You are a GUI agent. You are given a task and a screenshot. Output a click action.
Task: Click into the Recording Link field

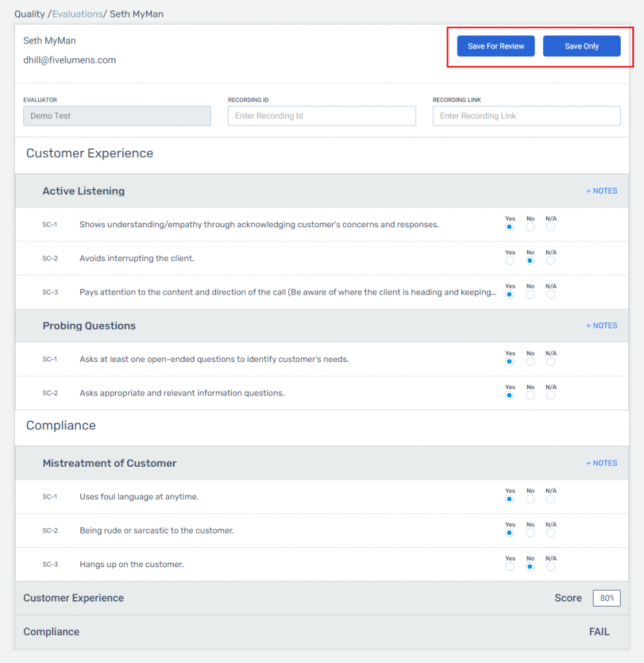526,116
